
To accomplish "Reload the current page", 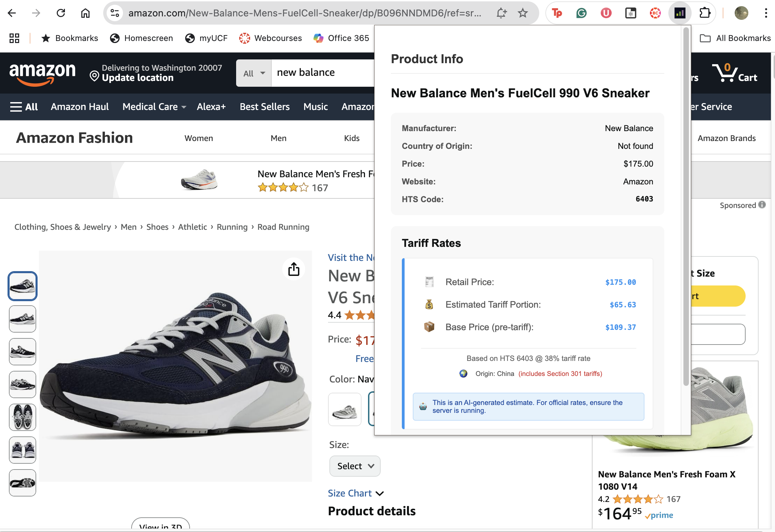I will [61, 13].
